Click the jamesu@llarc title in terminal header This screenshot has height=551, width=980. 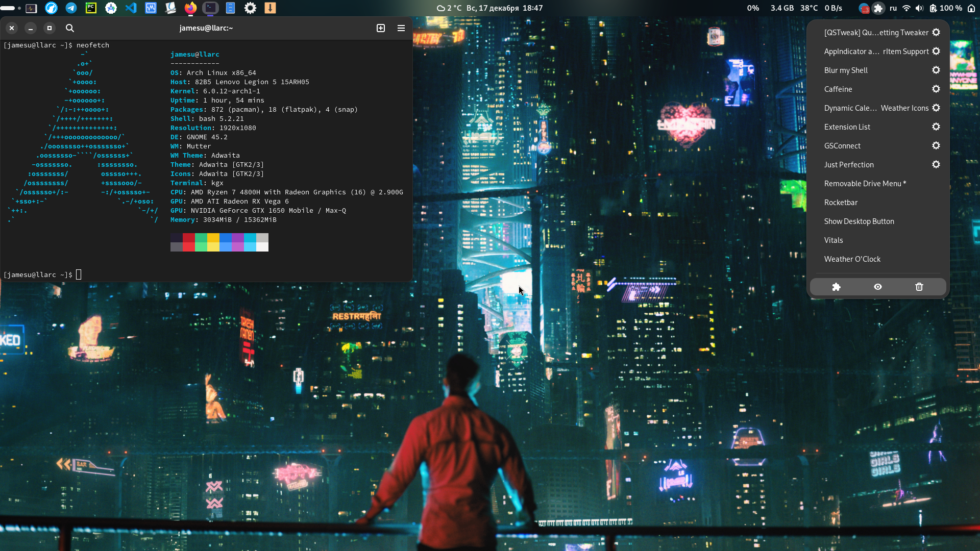tap(206, 28)
